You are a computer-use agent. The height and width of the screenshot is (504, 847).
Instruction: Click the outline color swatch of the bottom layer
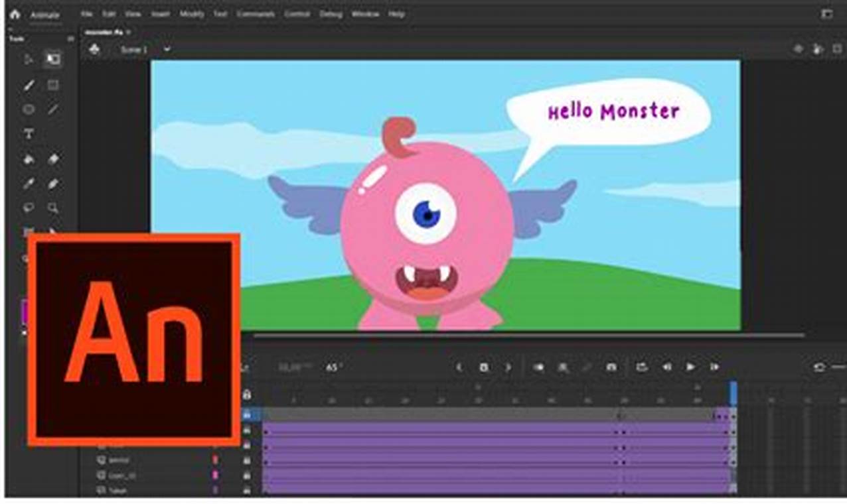coord(215,490)
